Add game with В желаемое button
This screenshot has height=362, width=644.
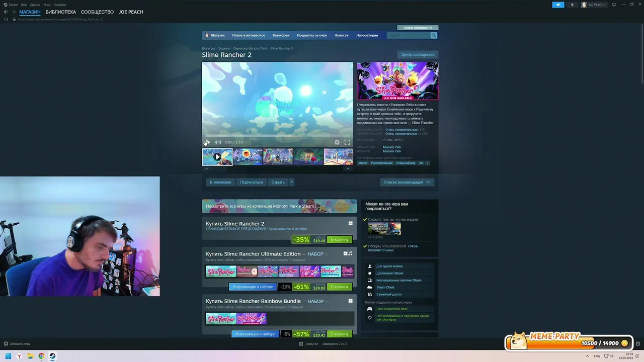(x=220, y=182)
